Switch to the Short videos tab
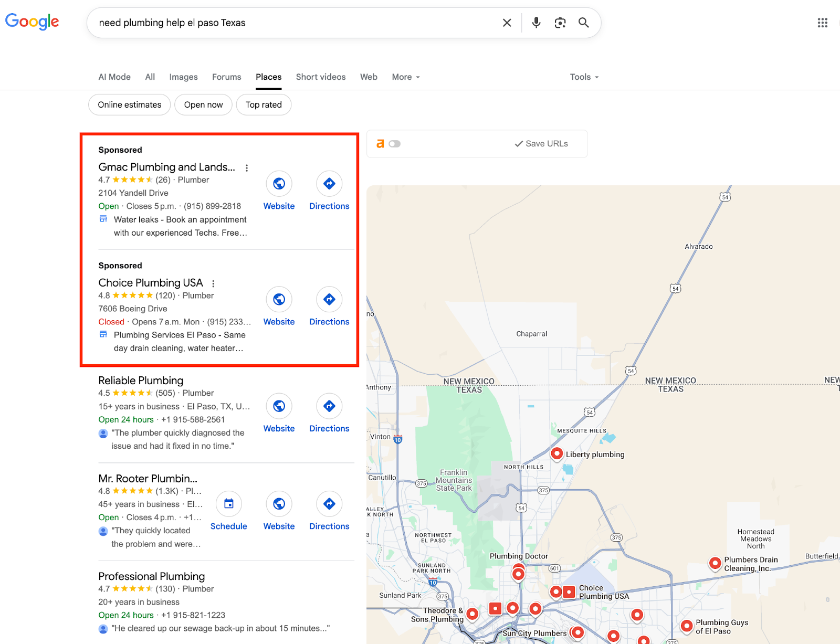 click(321, 77)
